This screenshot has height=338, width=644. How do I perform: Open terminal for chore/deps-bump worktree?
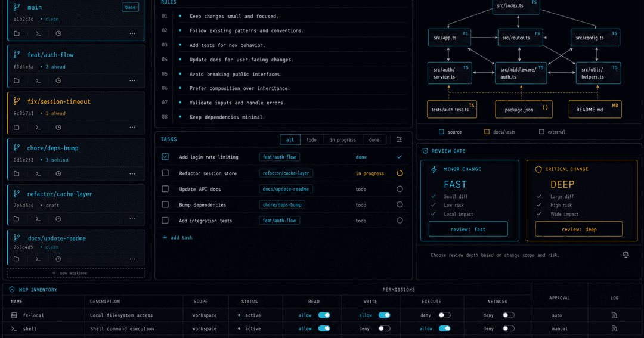(38, 173)
